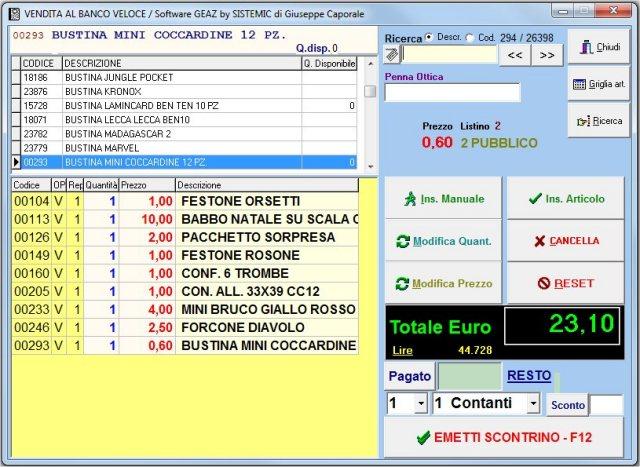Click the Chiudi exit door button
The width and height of the screenshot is (640, 467).
[x=599, y=47]
